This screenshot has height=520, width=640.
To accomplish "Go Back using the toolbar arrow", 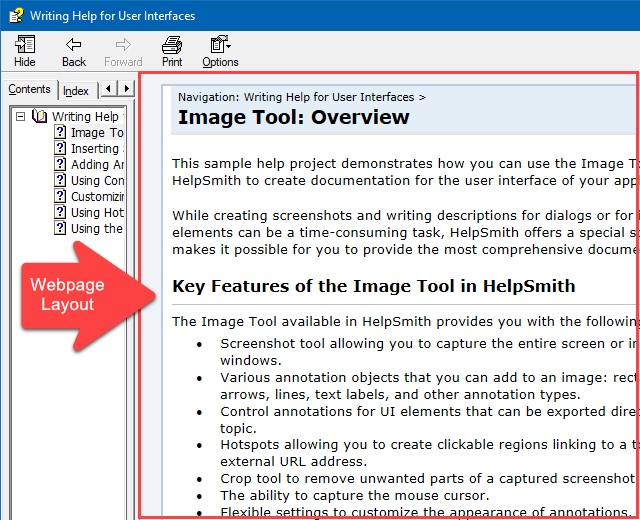I will coord(74,51).
